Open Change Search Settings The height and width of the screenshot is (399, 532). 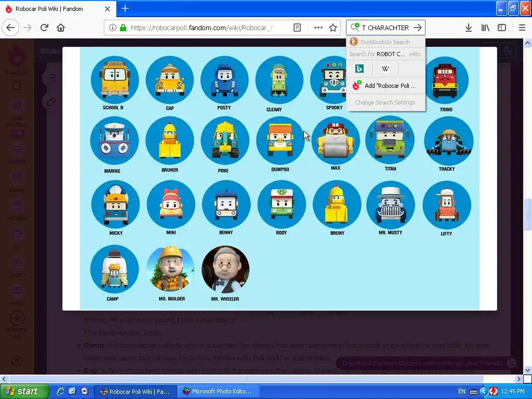coord(385,102)
